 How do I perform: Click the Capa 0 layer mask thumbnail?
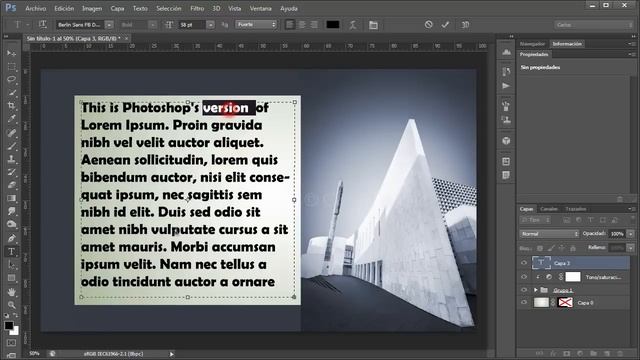tap(565, 302)
